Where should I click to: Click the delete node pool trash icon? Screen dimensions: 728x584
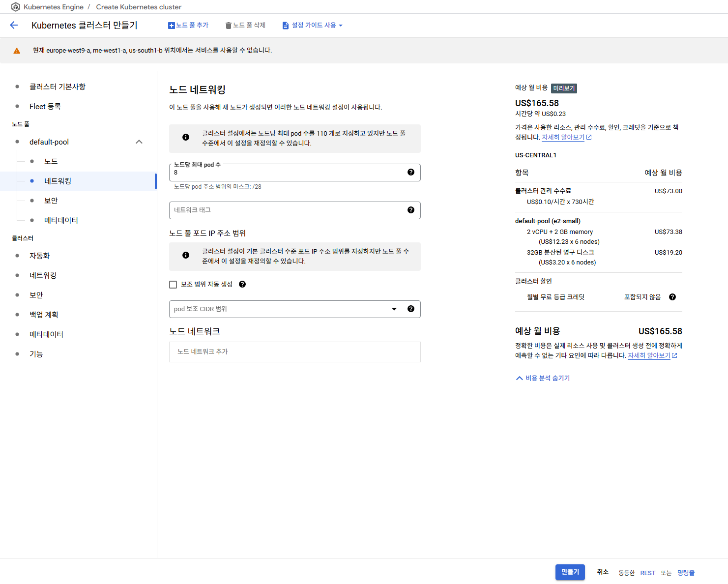pos(229,26)
